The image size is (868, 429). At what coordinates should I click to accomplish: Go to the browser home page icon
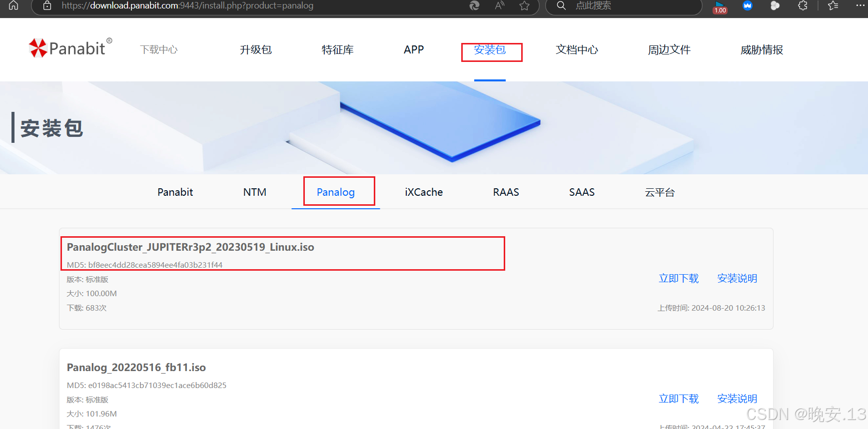coord(13,5)
